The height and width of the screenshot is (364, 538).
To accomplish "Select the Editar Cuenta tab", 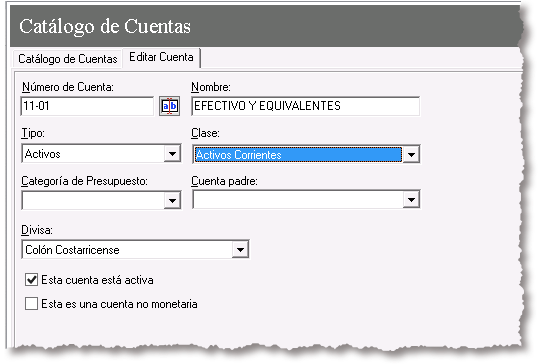I will coord(161,57).
